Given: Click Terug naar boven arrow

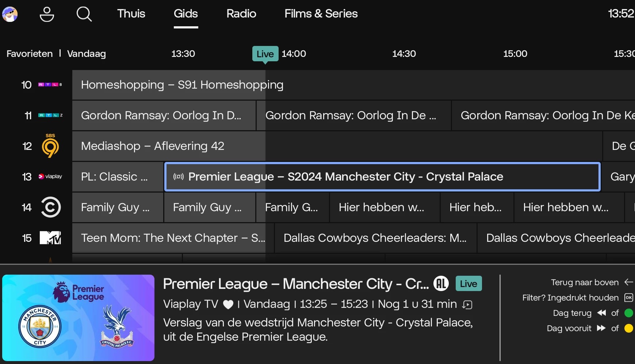Looking at the screenshot, I should coord(628,282).
